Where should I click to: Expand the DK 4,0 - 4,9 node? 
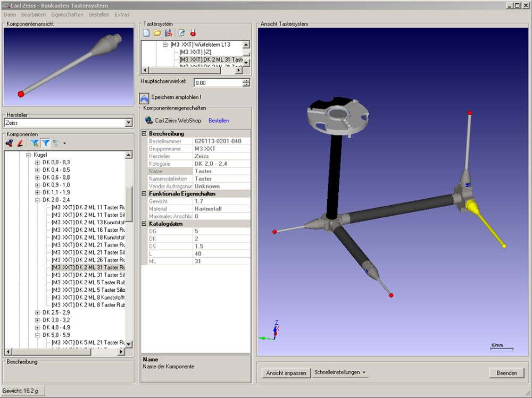37,327
